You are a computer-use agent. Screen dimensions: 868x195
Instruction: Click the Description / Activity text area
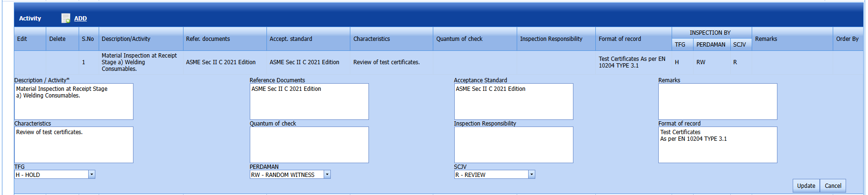74,101
